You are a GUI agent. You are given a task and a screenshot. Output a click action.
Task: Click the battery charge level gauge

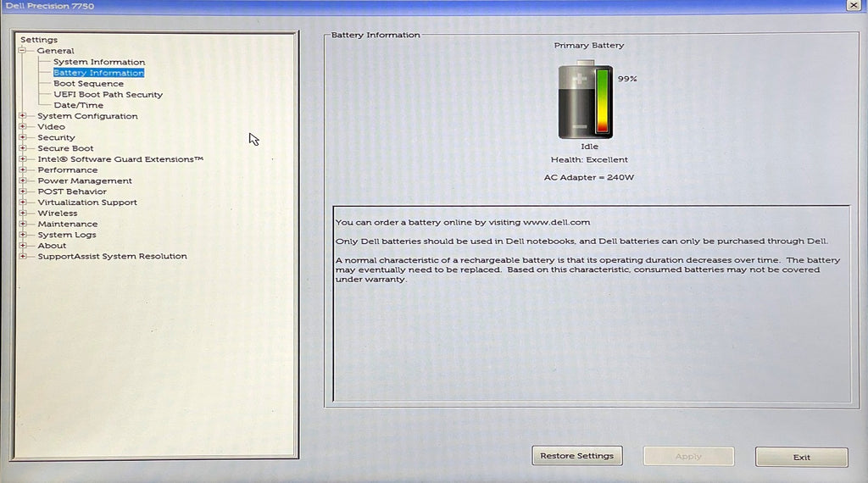click(603, 102)
